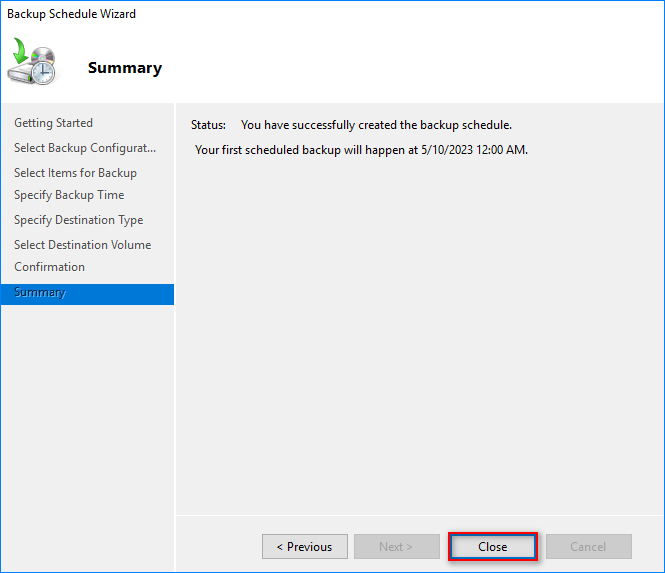Image resolution: width=665 pixels, height=573 pixels.
Task: Click the successfully created backup schedule message
Action: point(376,125)
